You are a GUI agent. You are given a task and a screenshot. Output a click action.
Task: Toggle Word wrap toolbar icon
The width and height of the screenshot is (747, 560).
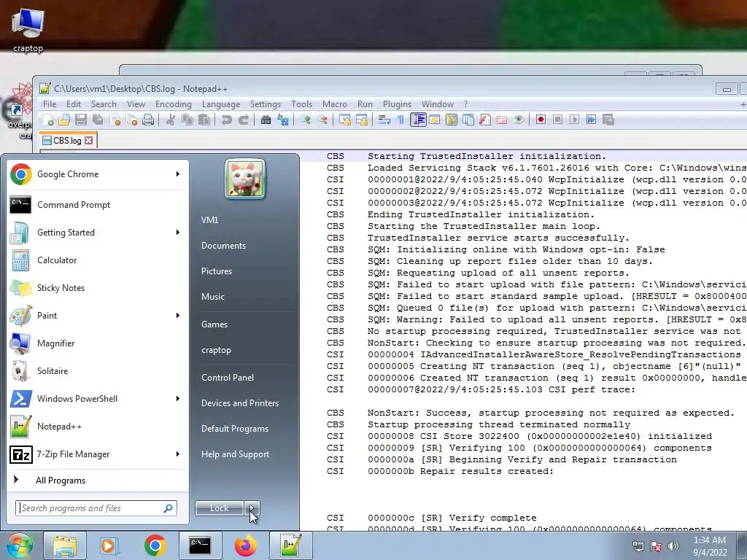[384, 120]
